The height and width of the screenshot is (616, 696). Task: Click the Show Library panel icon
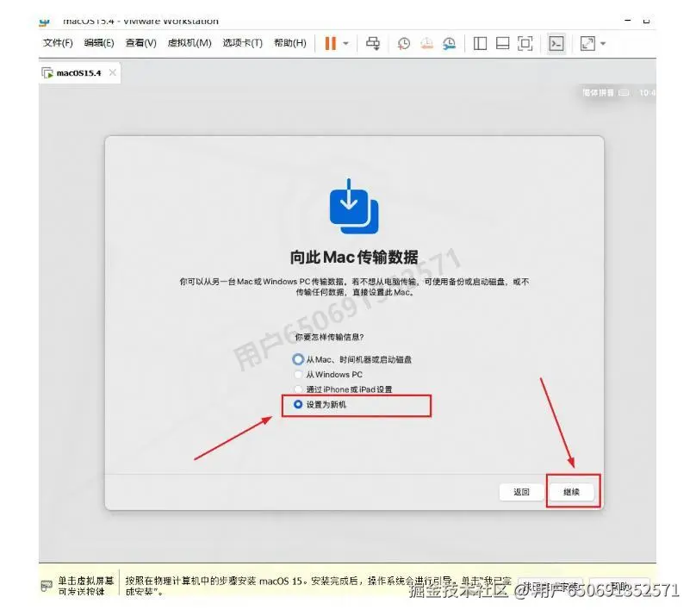[x=479, y=43]
